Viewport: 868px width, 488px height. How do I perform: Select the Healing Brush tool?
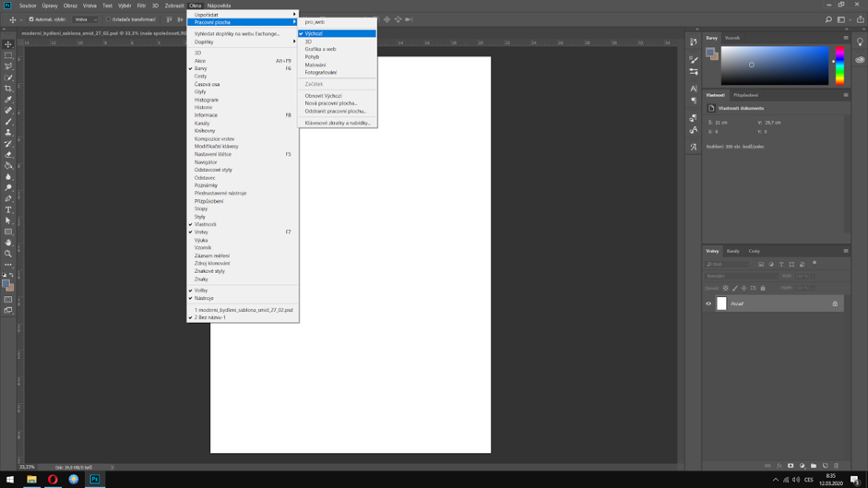[x=8, y=110]
